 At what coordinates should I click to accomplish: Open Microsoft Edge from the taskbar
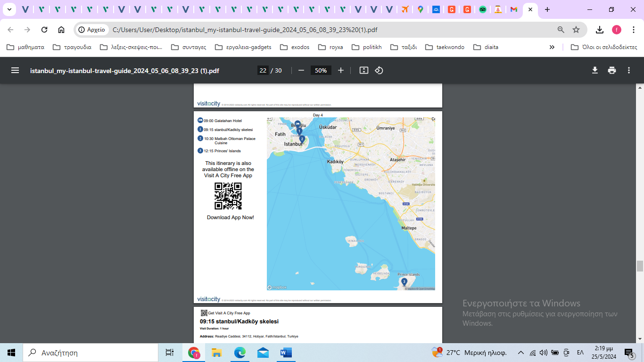[x=240, y=353]
